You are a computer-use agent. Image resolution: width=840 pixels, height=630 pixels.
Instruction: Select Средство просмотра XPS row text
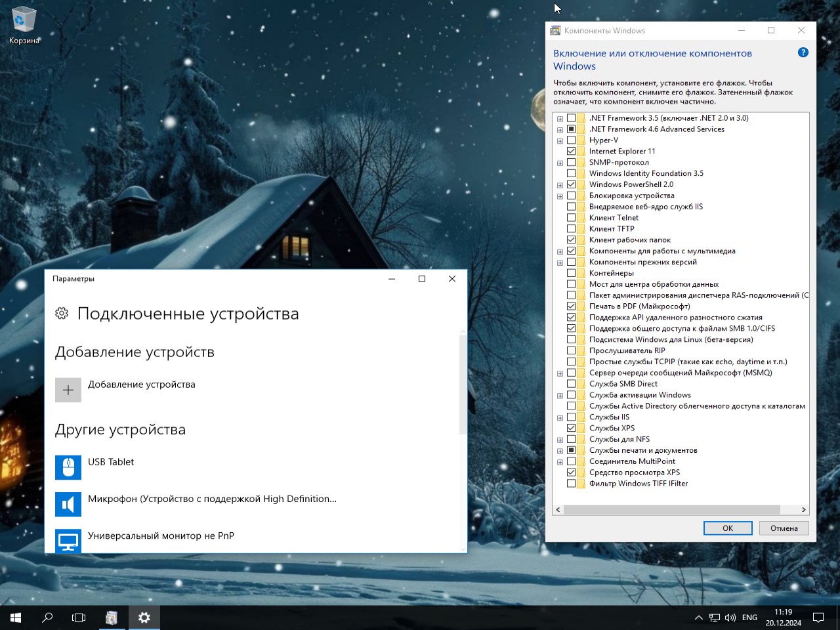pos(635,472)
